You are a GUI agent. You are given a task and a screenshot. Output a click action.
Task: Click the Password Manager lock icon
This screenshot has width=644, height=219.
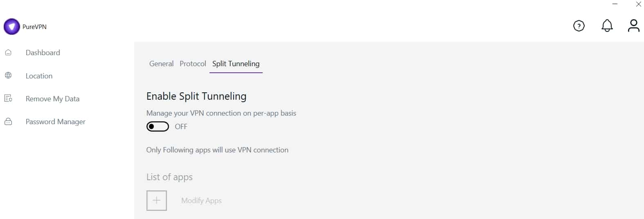(x=8, y=122)
